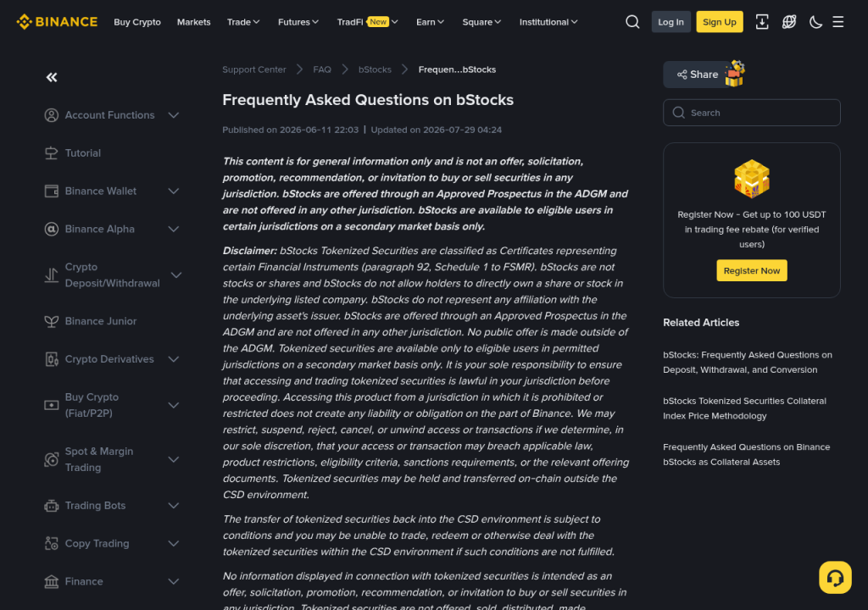
Task: Click the Binance Wallet icon
Action: pyautogui.click(x=52, y=191)
